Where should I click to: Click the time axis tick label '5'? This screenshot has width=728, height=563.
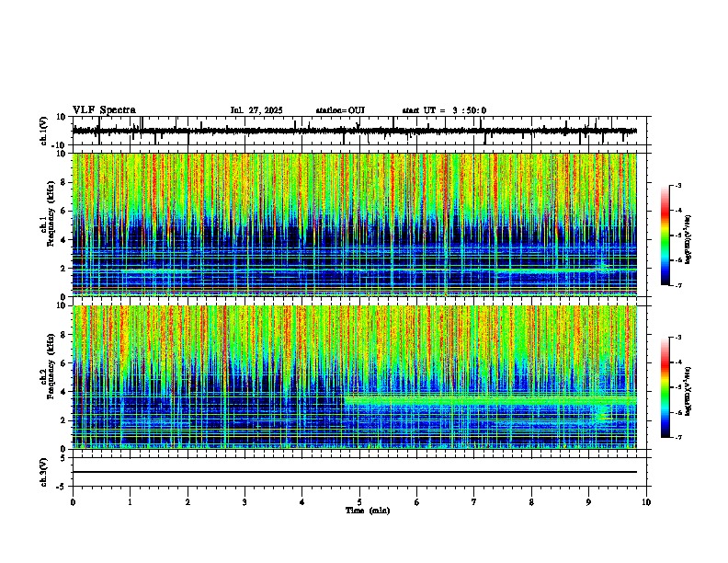coord(359,502)
